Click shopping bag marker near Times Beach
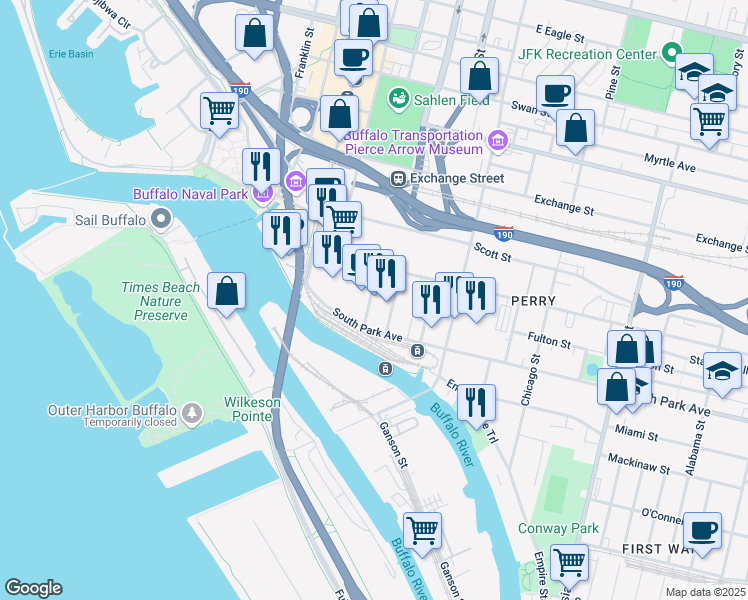Screen dimensions: 748x600 pyautogui.click(x=226, y=294)
